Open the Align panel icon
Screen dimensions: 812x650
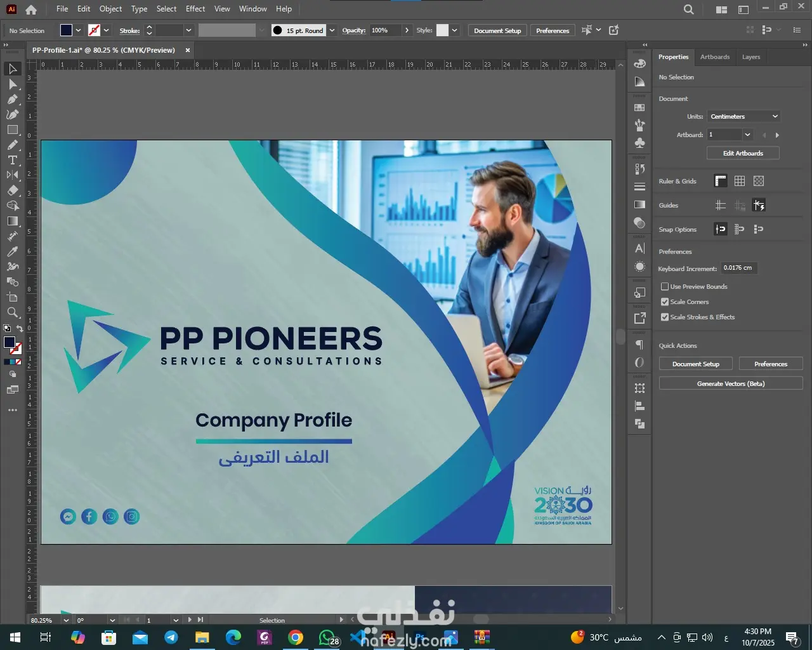click(639, 406)
